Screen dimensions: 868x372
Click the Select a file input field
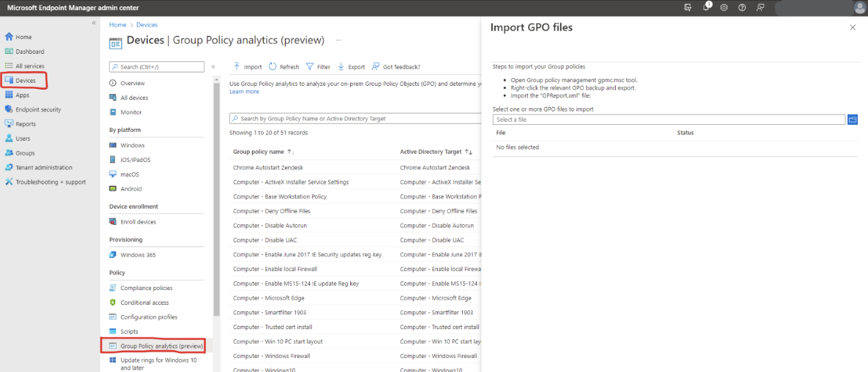(669, 120)
